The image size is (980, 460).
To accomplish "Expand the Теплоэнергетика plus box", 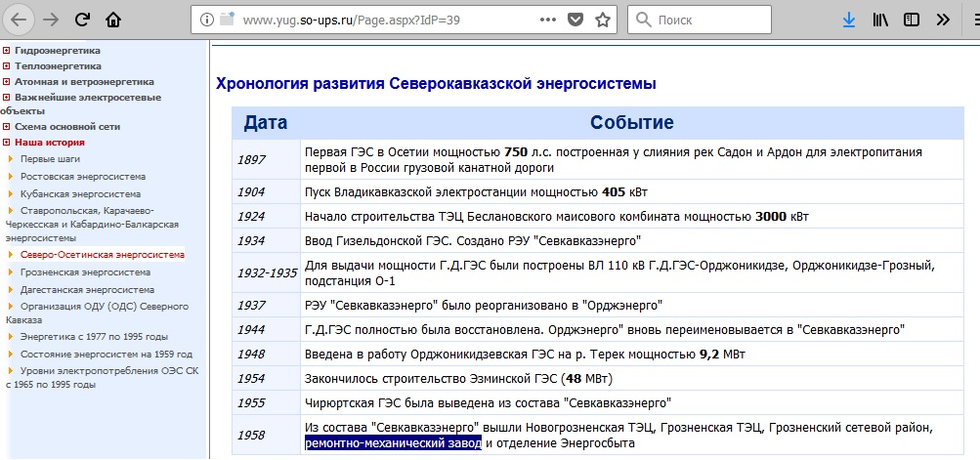I will [x=7, y=66].
